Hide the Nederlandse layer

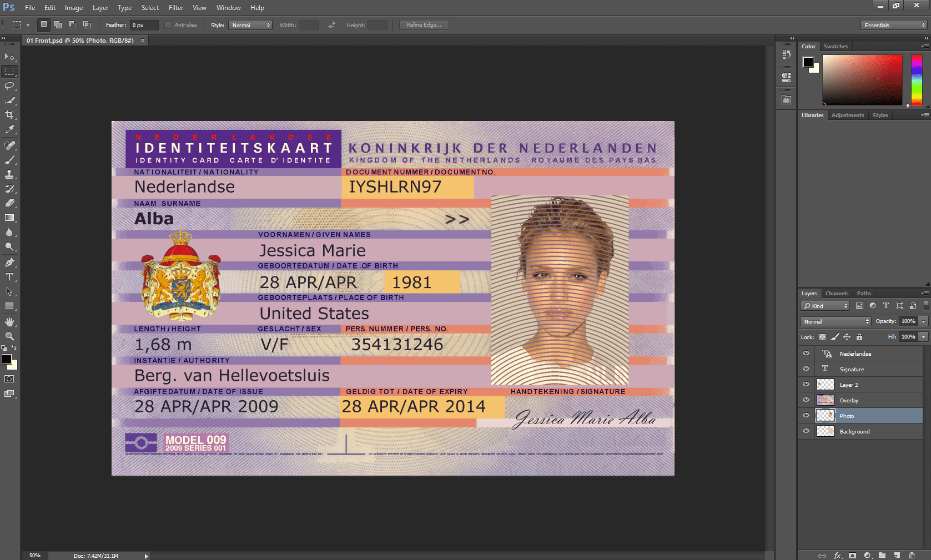[x=806, y=354]
